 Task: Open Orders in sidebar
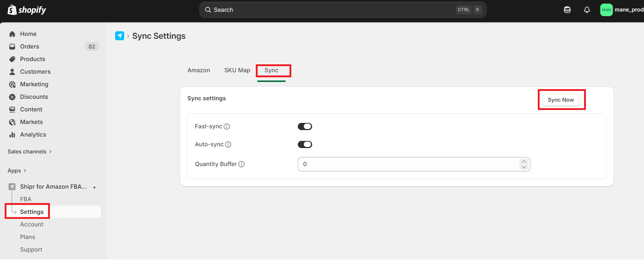pyautogui.click(x=29, y=46)
